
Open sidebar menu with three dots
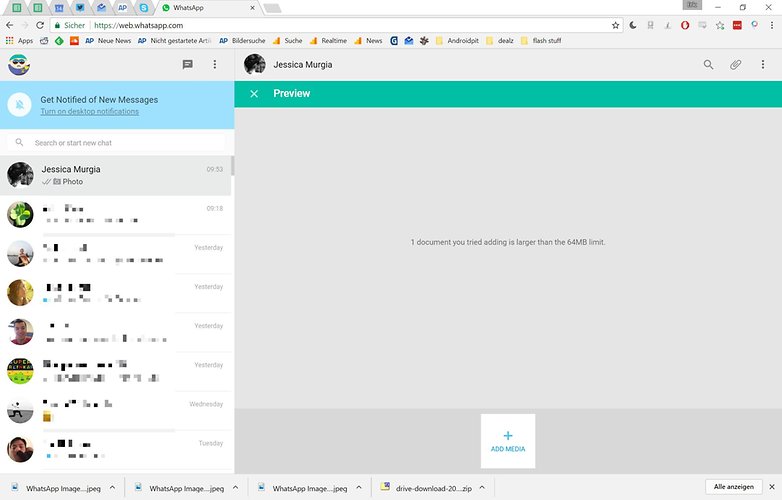pos(215,64)
